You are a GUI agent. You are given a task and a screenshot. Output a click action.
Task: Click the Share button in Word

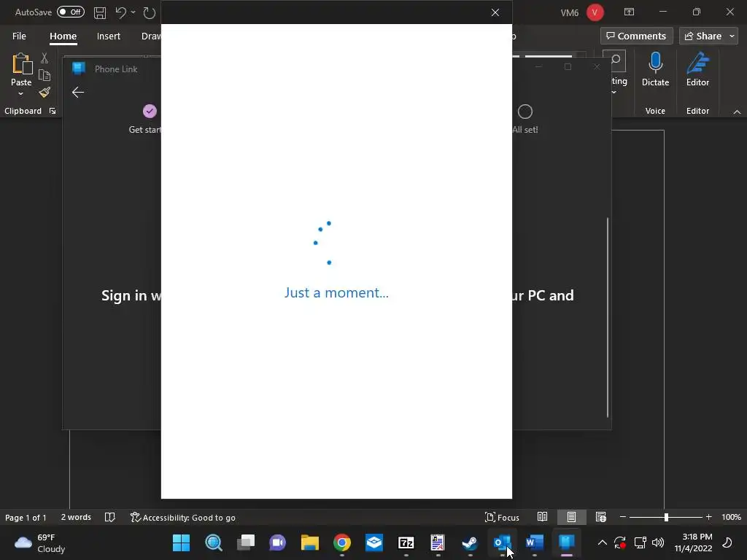click(703, 36)
